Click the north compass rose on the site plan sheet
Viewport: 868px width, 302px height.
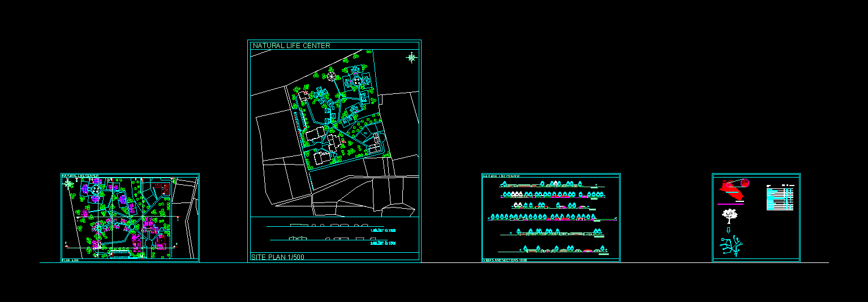point(411,57)
